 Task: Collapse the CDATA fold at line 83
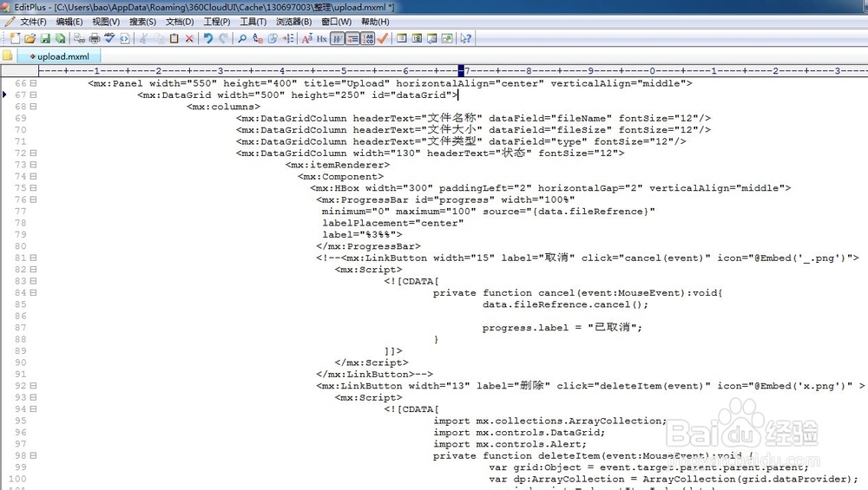[33, 280]
